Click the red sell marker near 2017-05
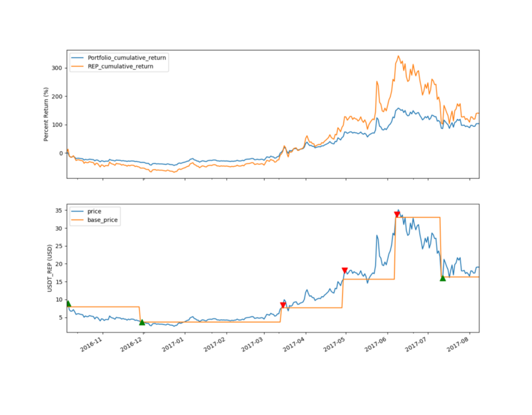The width and height of the screenshot is (532, 415). tap(344, 271)
